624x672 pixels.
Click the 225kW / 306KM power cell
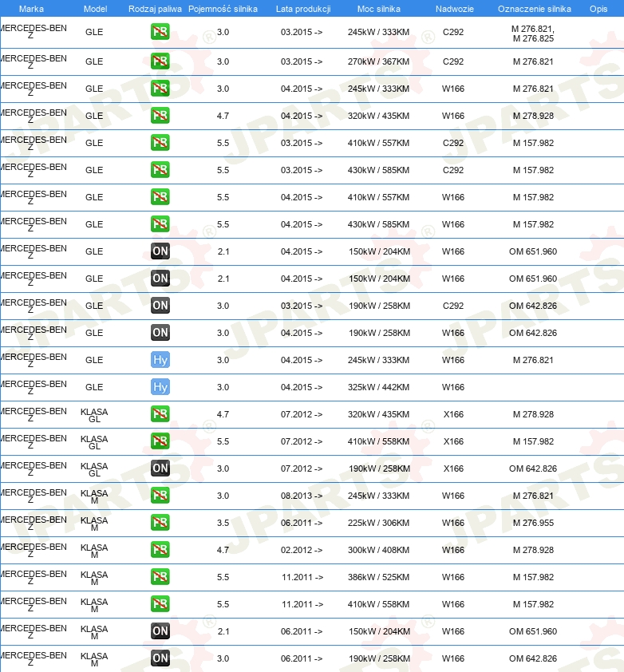pyautogui.click(x=378, y=523)
